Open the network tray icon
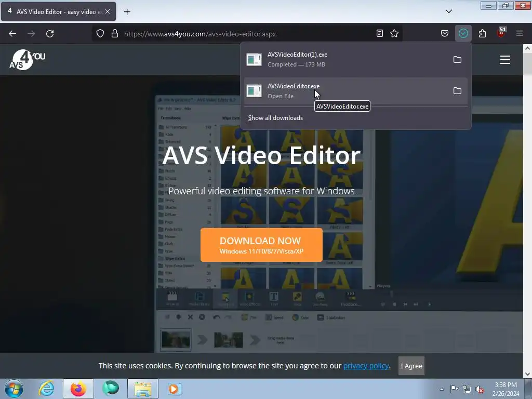This screenshot has height=399, width=532. 467,389
